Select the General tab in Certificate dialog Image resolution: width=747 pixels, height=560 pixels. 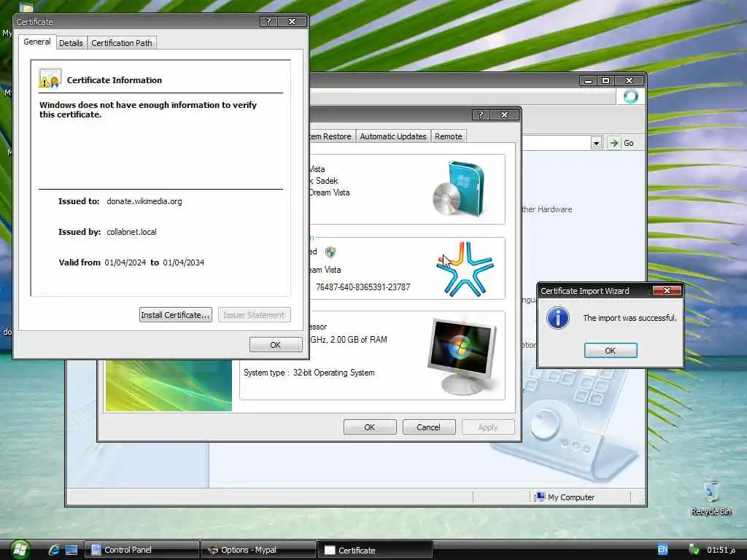click(37, 42)
